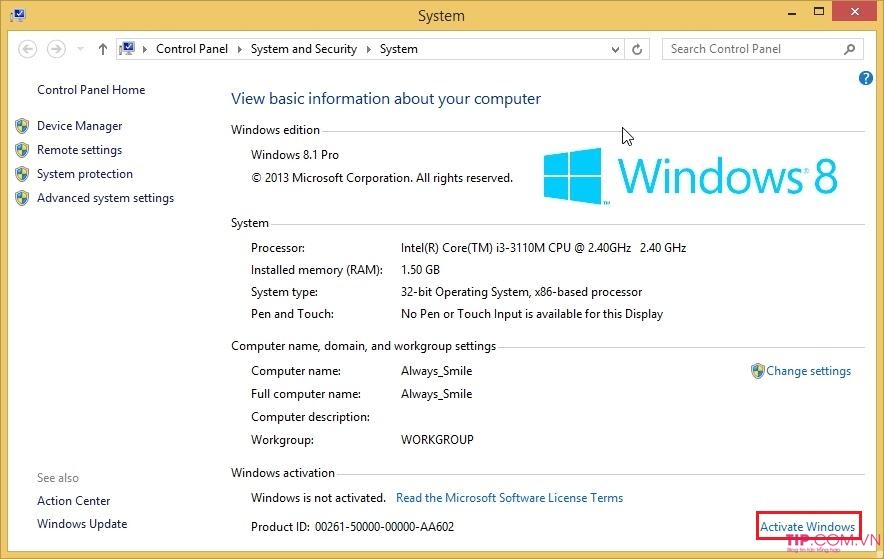Open System protection

(85, 174)
